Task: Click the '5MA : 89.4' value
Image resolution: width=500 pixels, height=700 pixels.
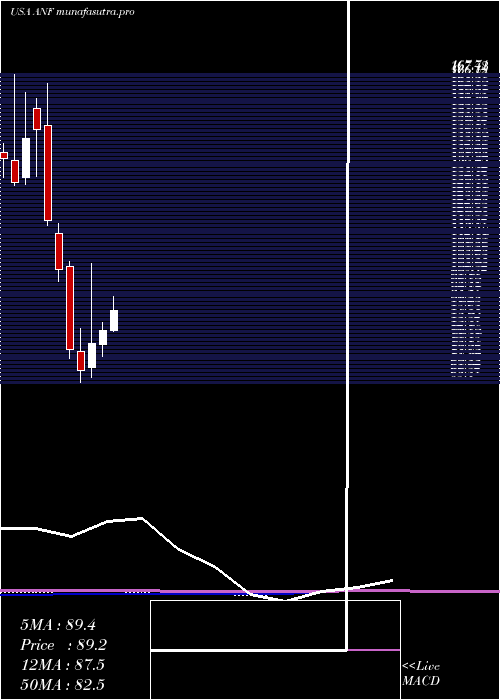Action: (58, 625)
